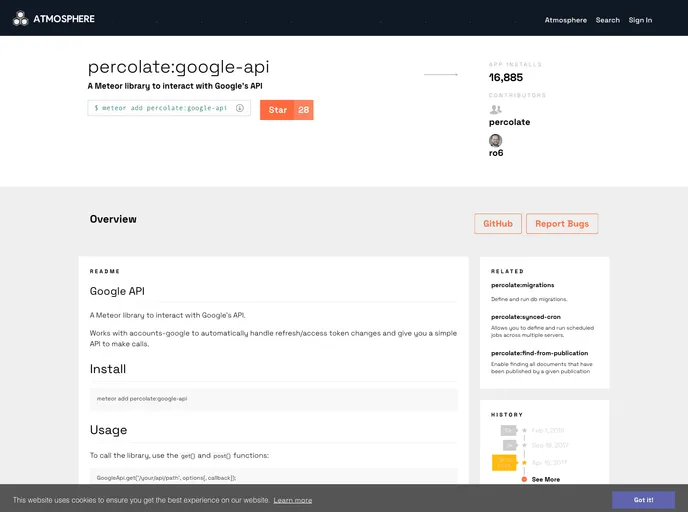Dismiss cookie banner with Got it!
This screenshot has width=688, height=512.
tap(643, 500)
